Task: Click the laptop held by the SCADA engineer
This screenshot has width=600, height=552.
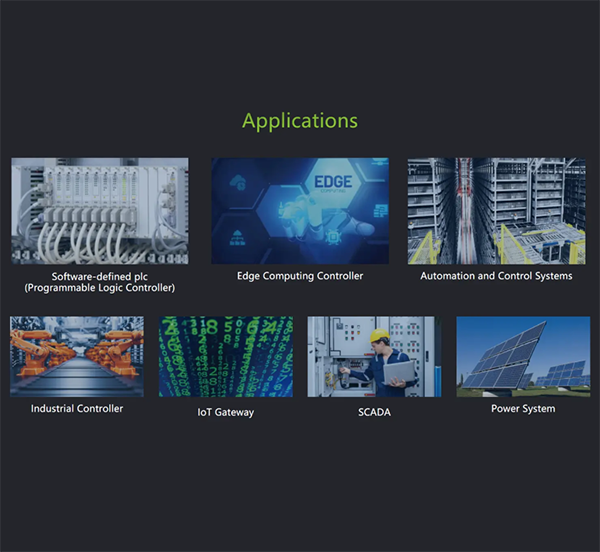Action: click(400, 372)
